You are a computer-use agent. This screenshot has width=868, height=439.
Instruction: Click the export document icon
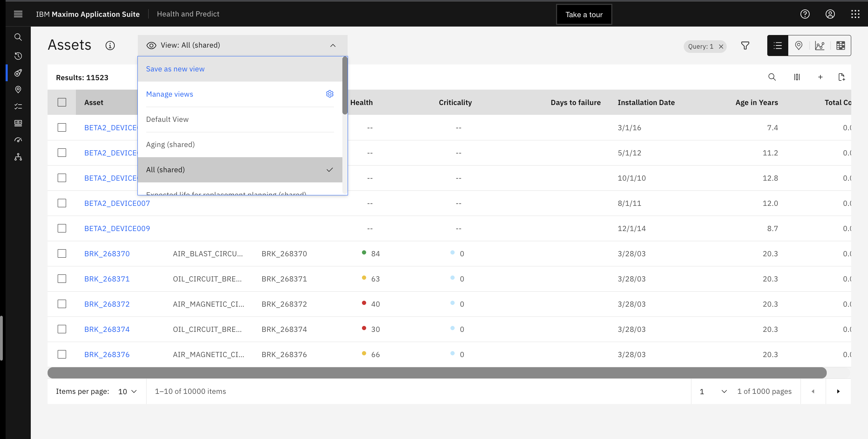point(842,77)
